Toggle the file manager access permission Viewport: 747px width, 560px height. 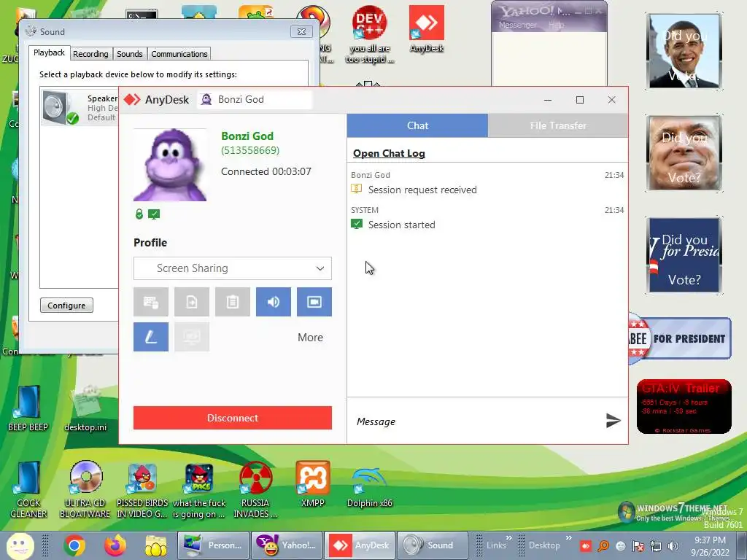(x=192, y=302)
